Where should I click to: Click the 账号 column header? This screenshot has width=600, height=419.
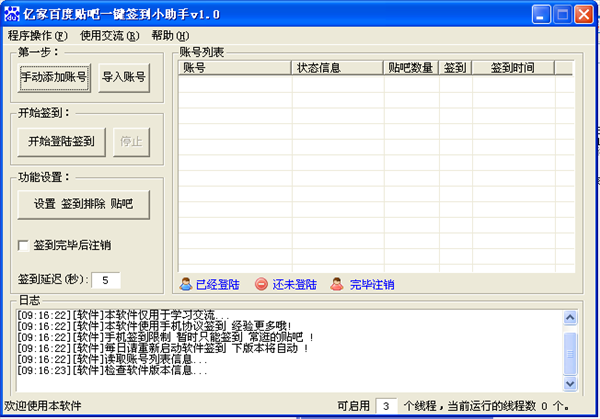point(235,68)
